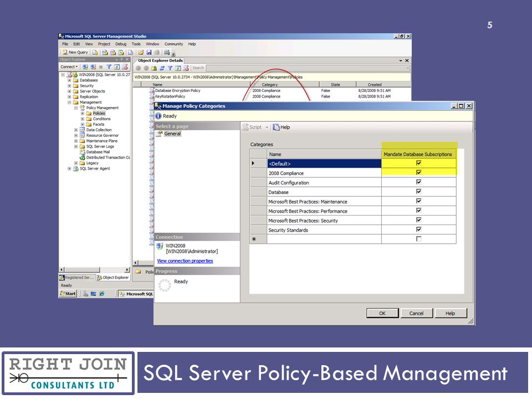Screen dimensions: 532x399
Task: Toggle Mandate for Best Practices: Maintenance
Action: [x=419, y=201]
